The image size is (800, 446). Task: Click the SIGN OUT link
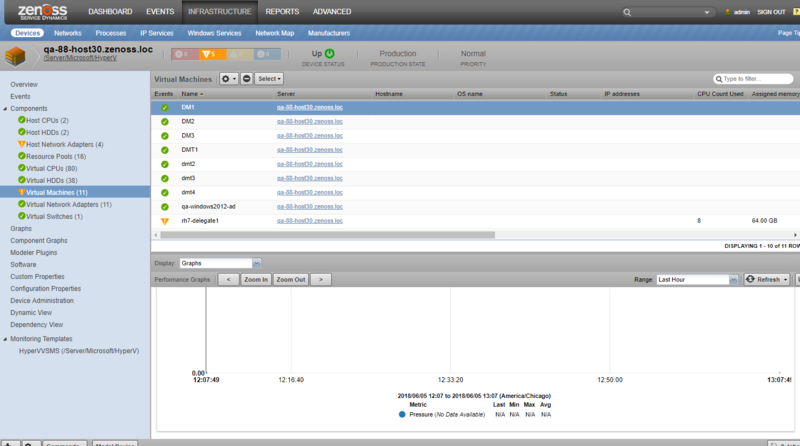771,12
